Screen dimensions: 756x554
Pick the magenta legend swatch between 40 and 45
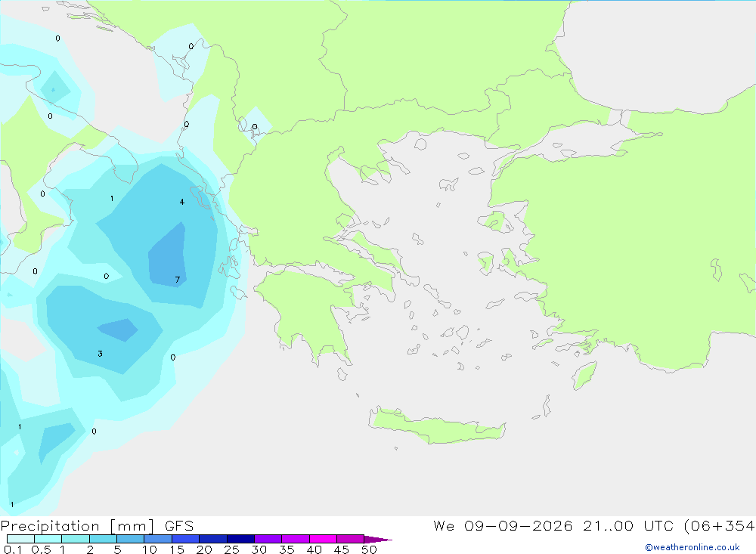click(323, 539)
